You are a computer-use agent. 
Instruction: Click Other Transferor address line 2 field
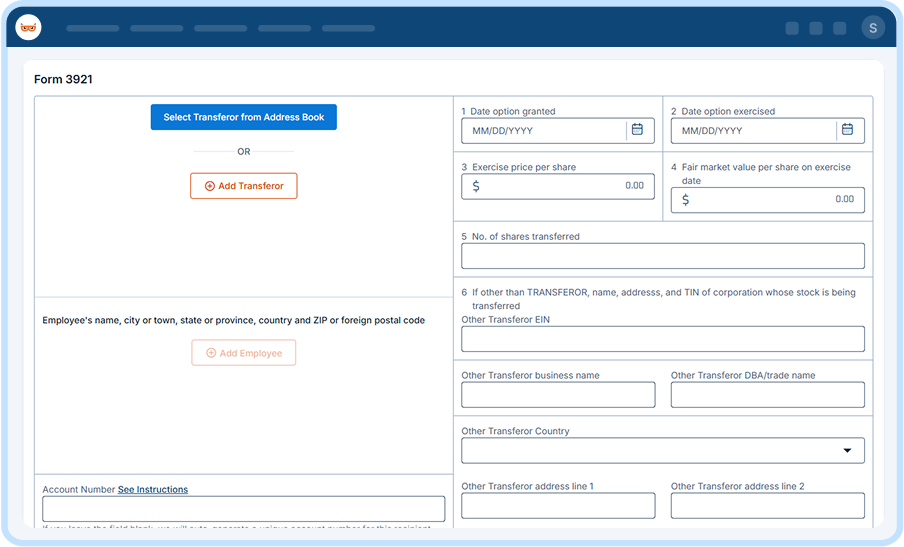(768, 505)
